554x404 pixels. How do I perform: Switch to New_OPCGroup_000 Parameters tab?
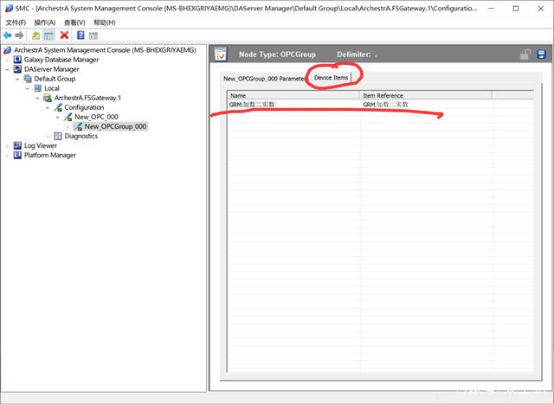click(x=264, y=78)
